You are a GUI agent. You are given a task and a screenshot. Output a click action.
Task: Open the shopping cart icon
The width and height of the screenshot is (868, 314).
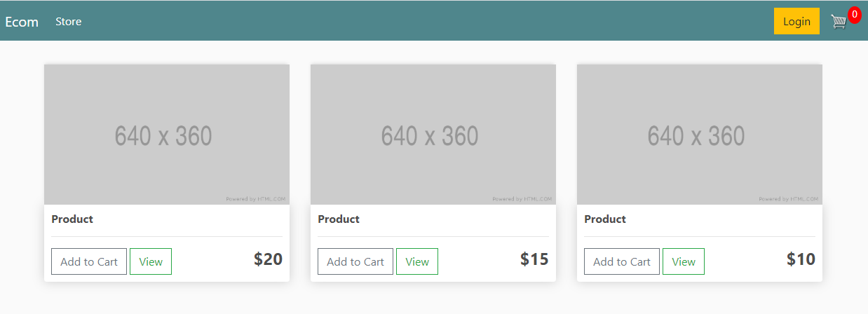tap(839, 22)
